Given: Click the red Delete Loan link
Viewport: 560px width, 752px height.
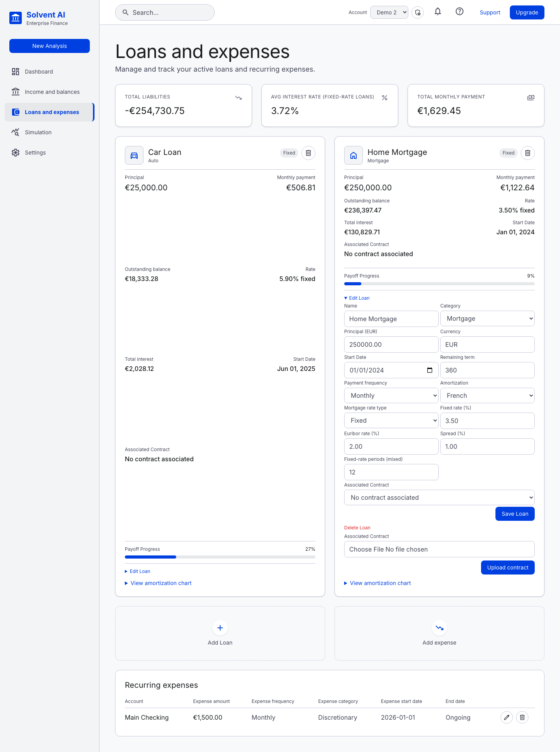Looking at the screenshot, I should pyautogui.click(x=357, y=528).
